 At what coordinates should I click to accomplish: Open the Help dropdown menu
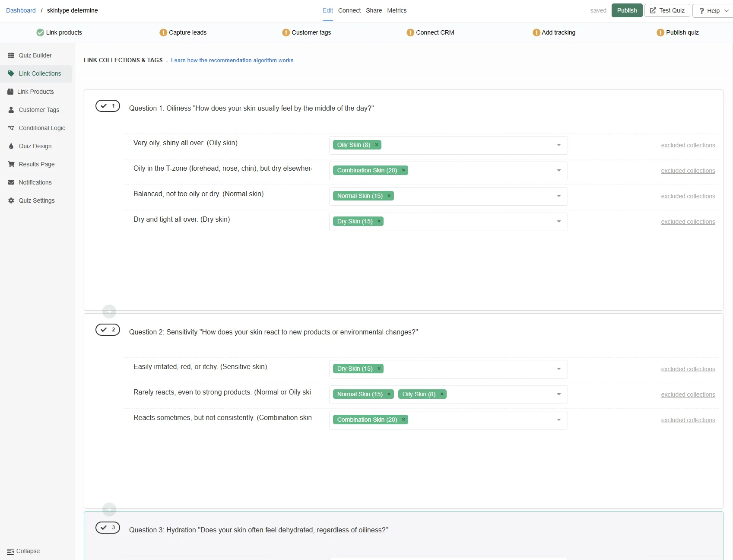tap(713, 11)
